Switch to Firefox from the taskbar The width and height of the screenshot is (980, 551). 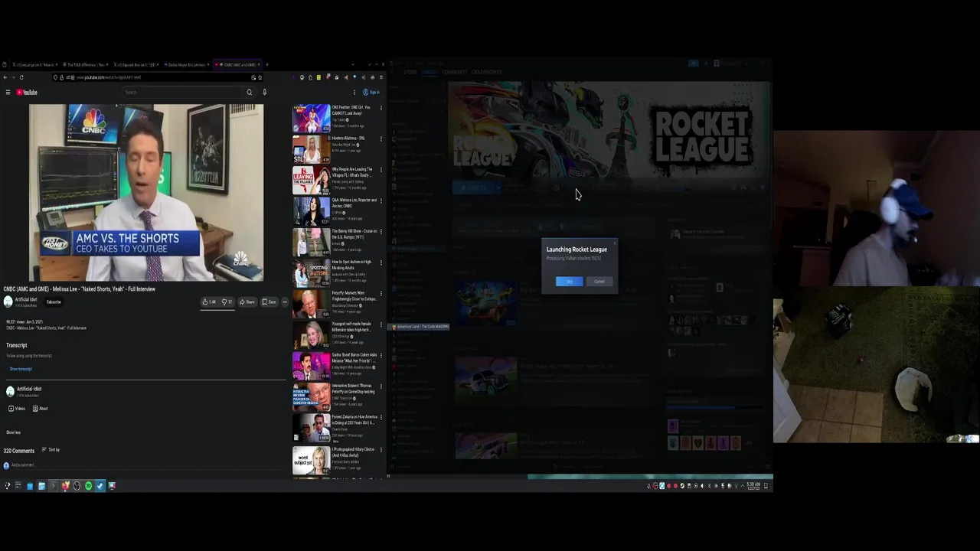(x=65, y=486)
